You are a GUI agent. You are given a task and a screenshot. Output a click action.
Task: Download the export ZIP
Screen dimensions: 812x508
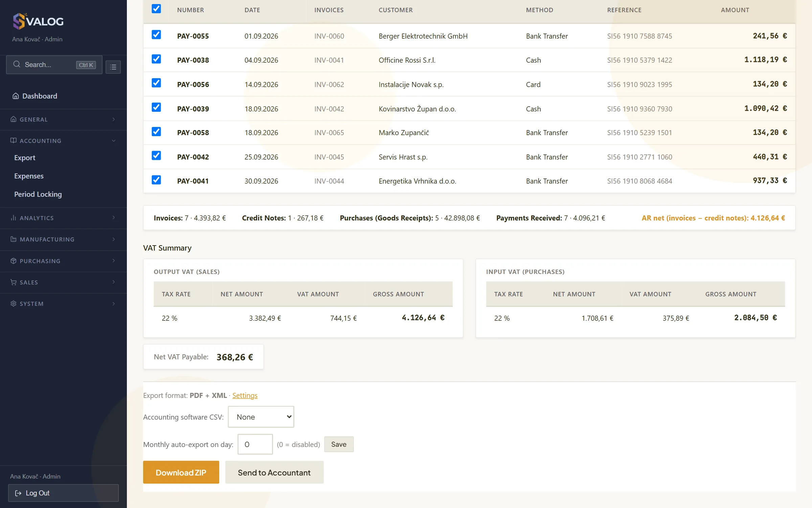pos(181,472)
